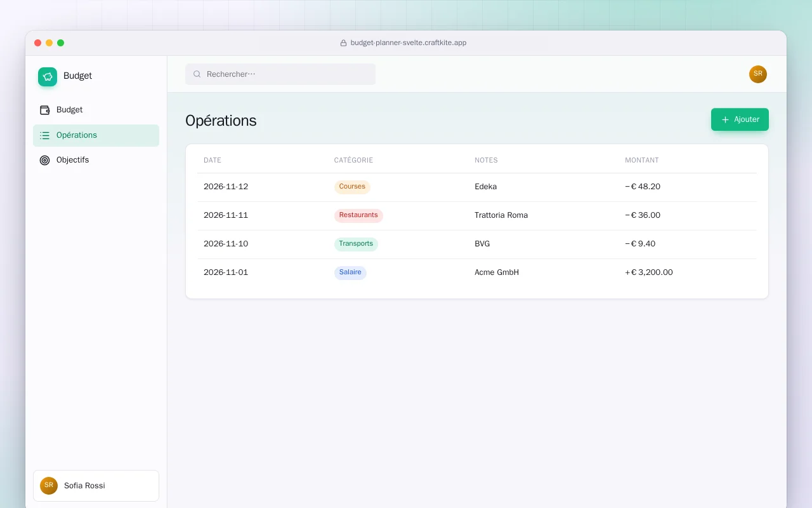Screen dimensions: 812x508
Task: Select the date 2026-11-11
Action: click(x=226, y=215)
